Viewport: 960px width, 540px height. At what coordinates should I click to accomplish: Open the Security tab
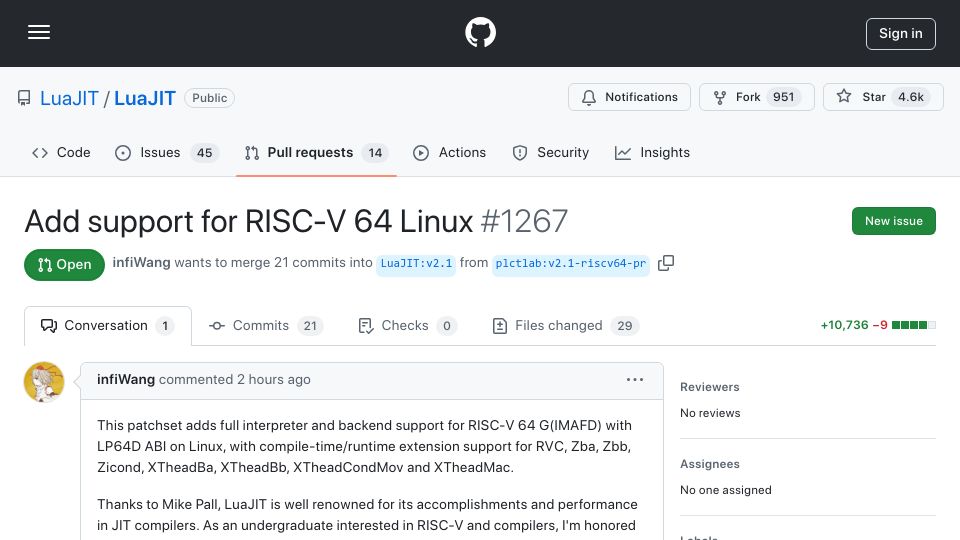click(550, 152)
